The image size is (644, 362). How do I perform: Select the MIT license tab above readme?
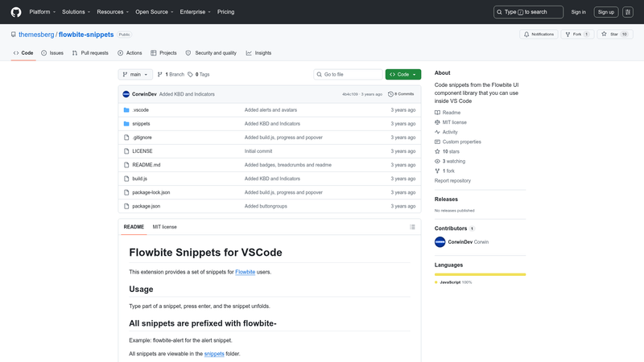(165, 227)
